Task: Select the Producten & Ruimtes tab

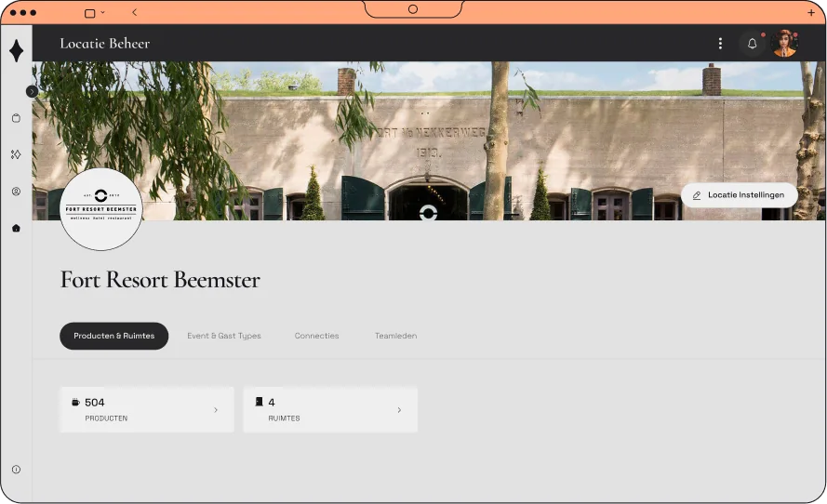Action: pos(113,336)
